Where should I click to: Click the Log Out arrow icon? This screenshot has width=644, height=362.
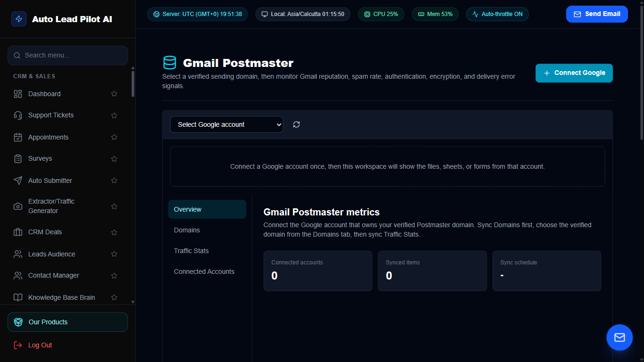(x=18, y=345)
